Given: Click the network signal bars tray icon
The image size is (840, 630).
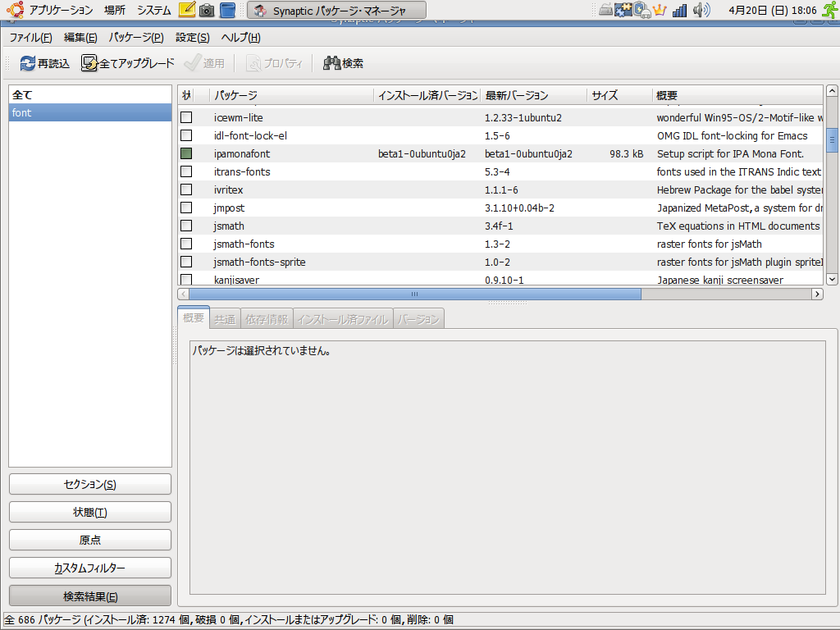Looking at the screenshot, I should [679, 11].
